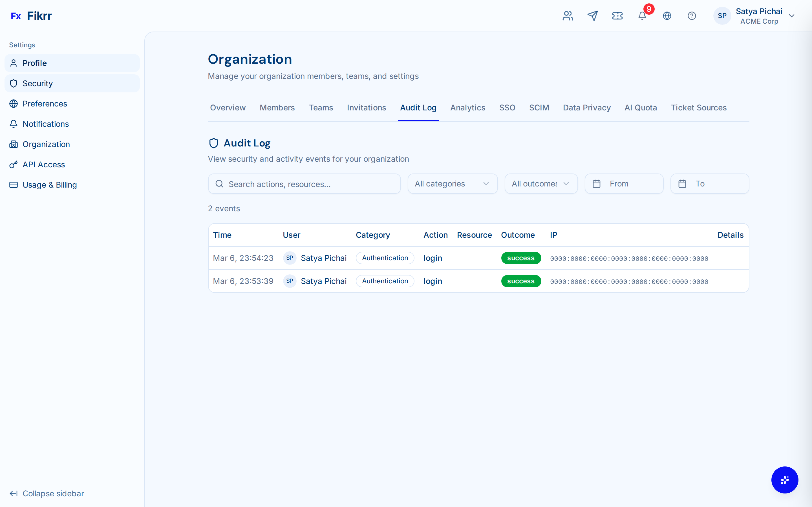The width and height of the screenshot is (812, 507).
Task: Open the All categories dropdown
Action: 452,183
